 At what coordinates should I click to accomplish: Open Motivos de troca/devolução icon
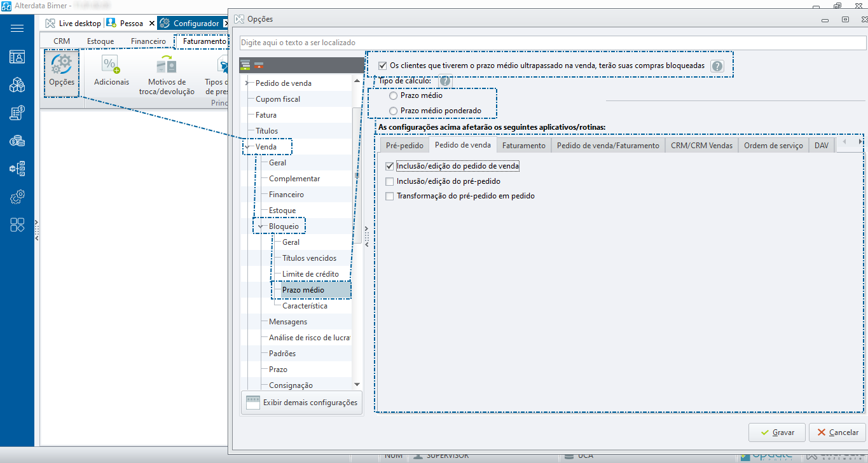167,65
